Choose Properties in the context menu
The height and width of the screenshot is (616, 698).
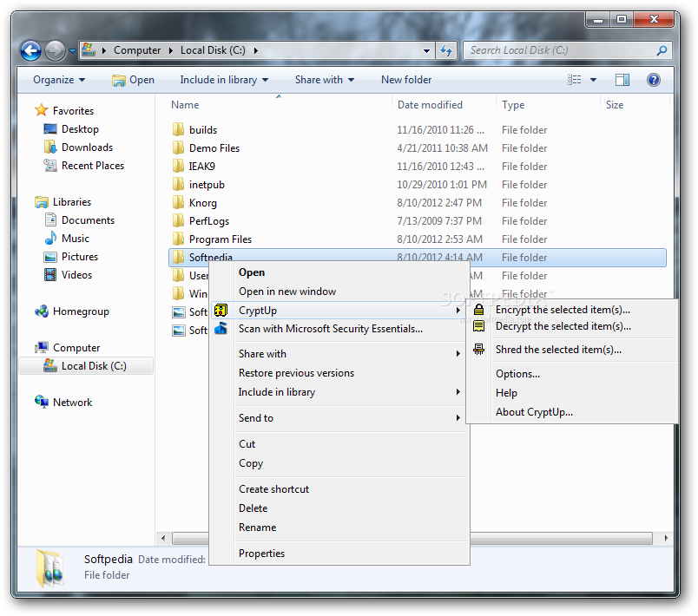tap(339, 554)
